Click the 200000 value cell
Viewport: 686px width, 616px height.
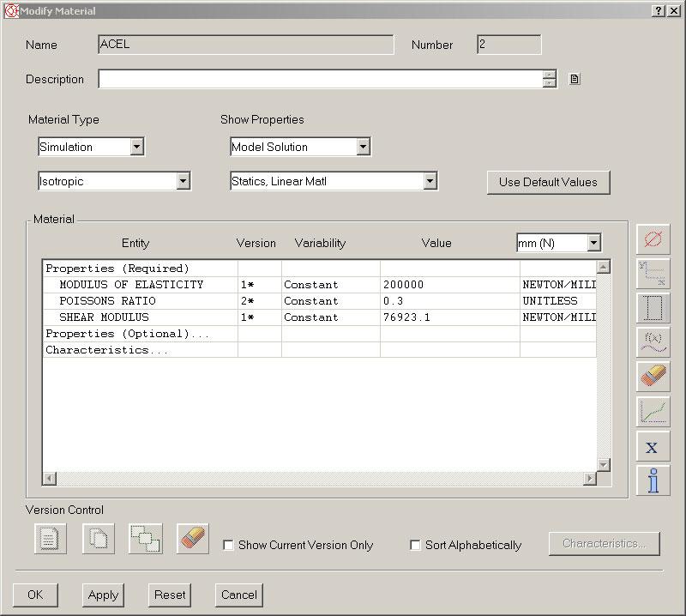point(449,285)
